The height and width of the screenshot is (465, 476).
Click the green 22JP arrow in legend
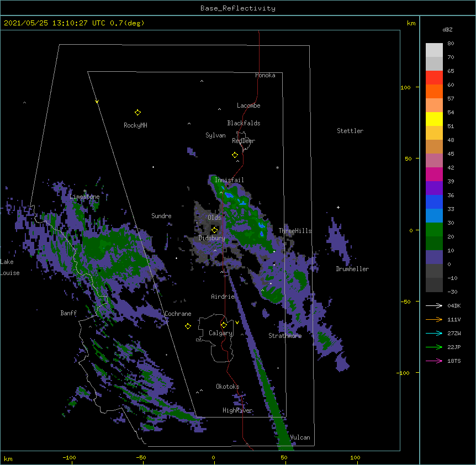point(434,347)
